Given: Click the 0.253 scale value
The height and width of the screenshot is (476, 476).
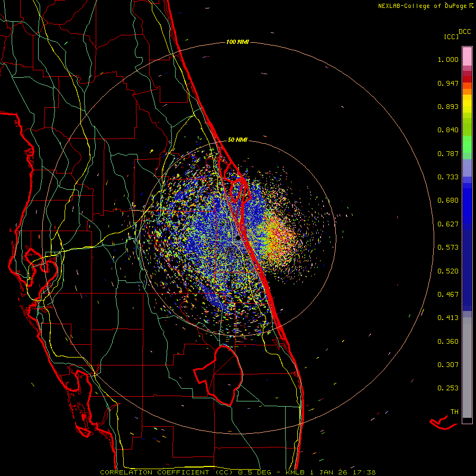Looking at the screenshot, I should point(448,388).
